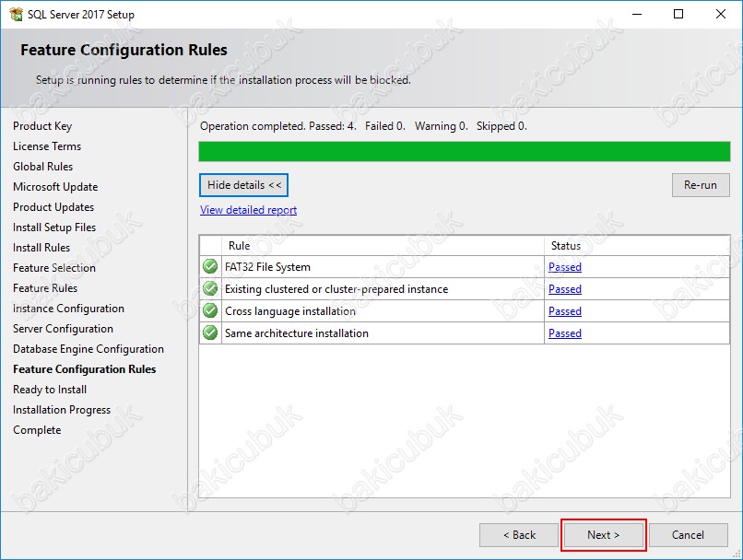
Task: Minimize the SQL Server 2017 Setup window
Action: (x=637, y=14)
